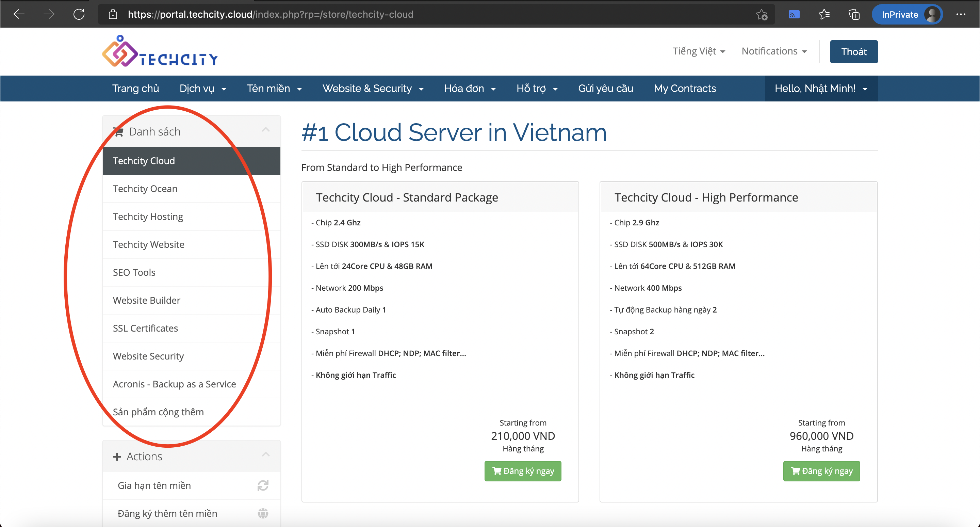Click the Gia hạn tên miền refresh icon

(x=263, y=485)
